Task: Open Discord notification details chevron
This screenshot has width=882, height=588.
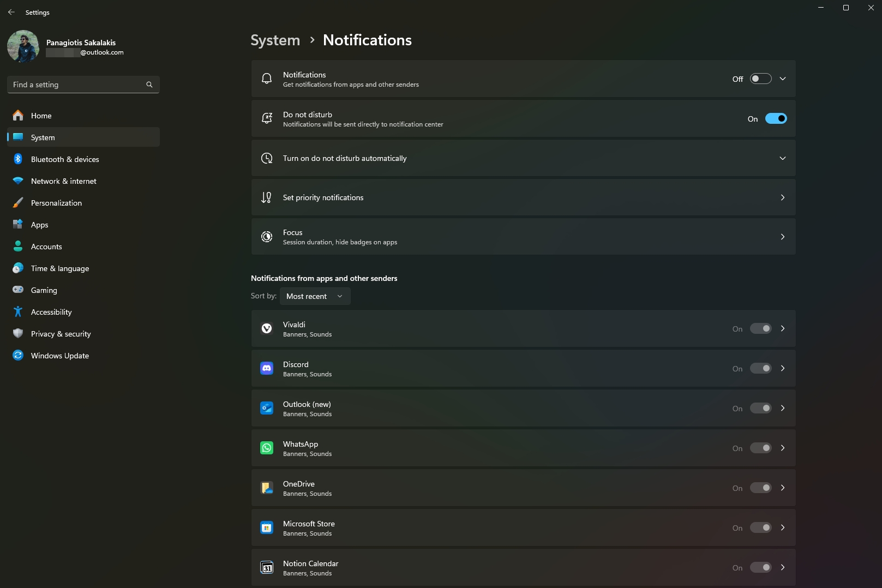Action: (783, 368)
